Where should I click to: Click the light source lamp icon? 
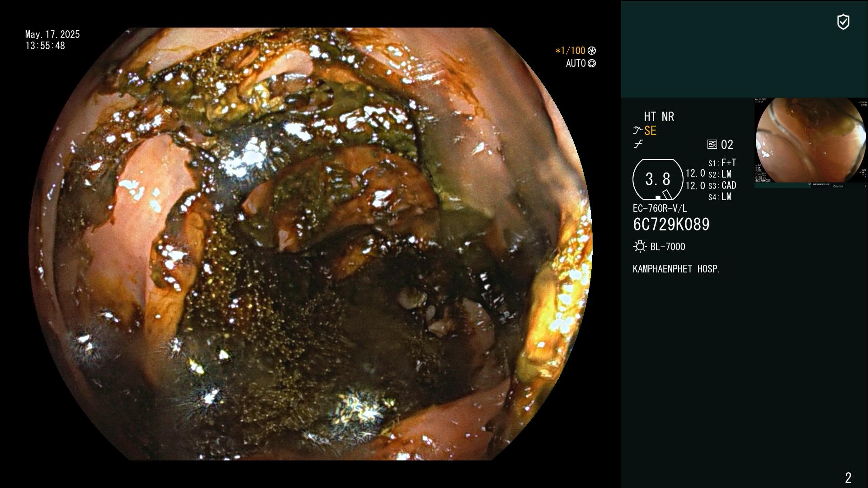[x=640, y=247]
